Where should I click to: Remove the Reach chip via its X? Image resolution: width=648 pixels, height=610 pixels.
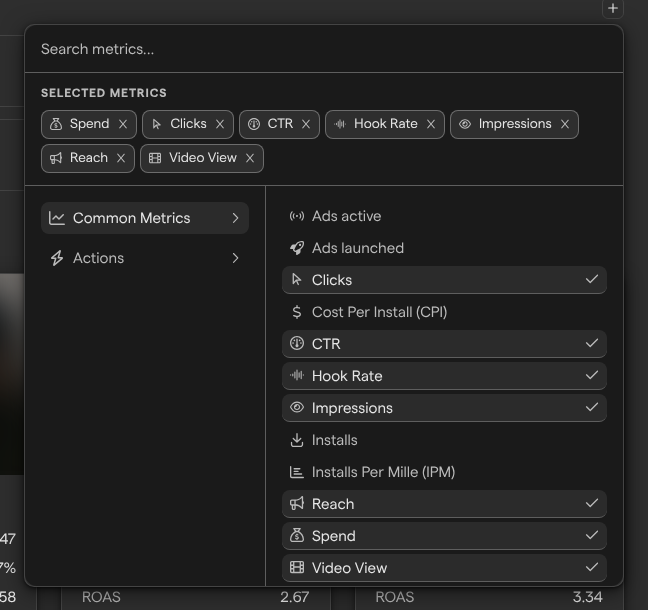coord(121,158)
